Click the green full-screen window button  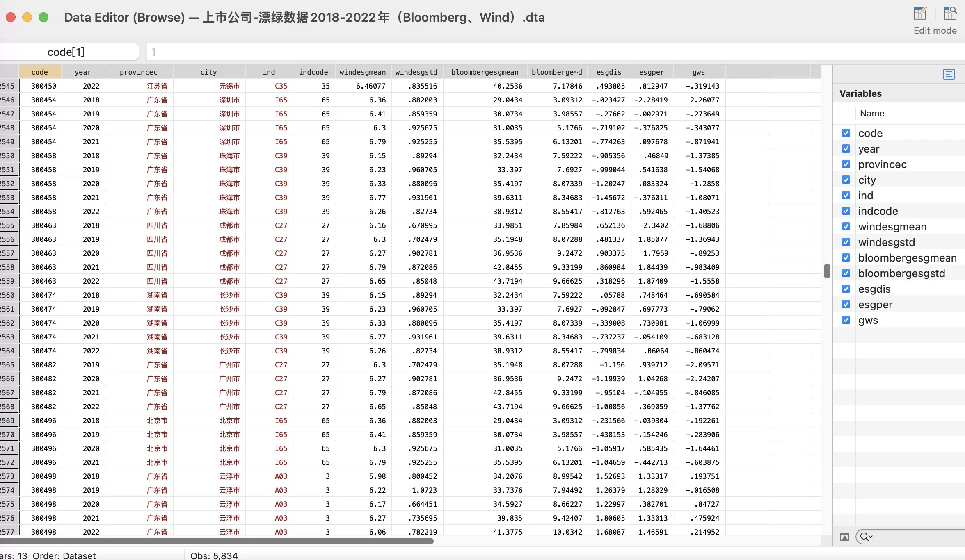(43, 17)
